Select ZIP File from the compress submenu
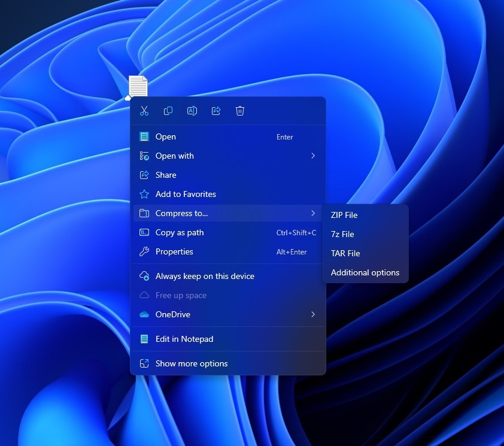Screen dimensions: 504x446 (343, 215)
